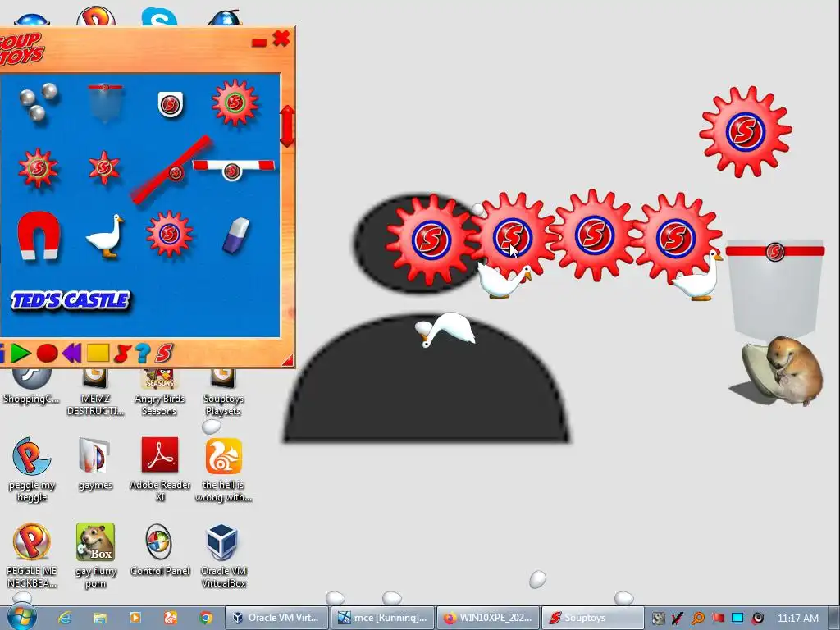Select the MEMZ DESTRUCTI... desktop icon
This screenshot has width=840, height=630.
(x=95, y=393)
